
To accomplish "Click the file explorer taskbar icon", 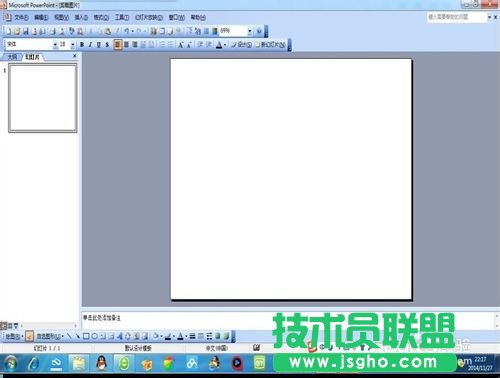I will [79, 363].
